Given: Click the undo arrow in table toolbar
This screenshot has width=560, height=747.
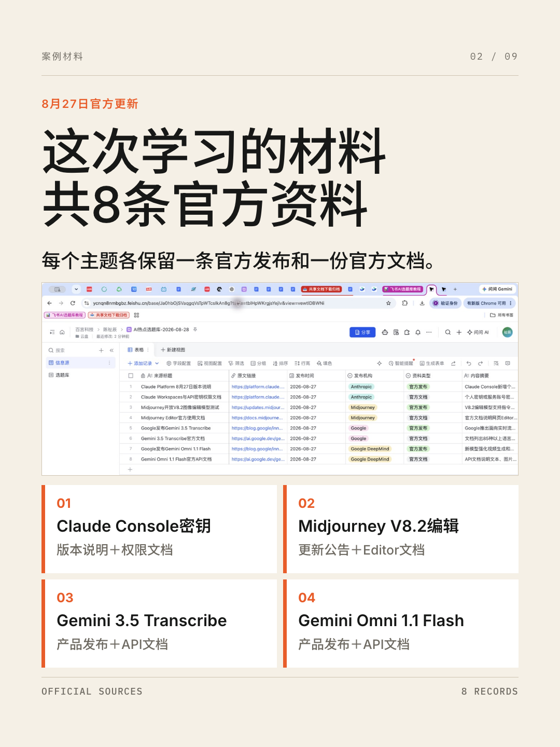Looking at the screenshot, I should click(469, 363).
